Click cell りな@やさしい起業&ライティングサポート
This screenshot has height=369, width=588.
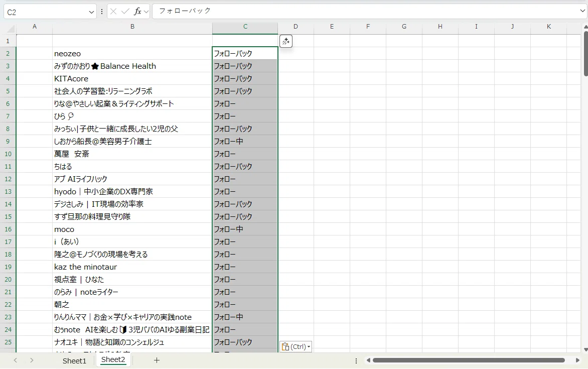(x=132, y=103)
